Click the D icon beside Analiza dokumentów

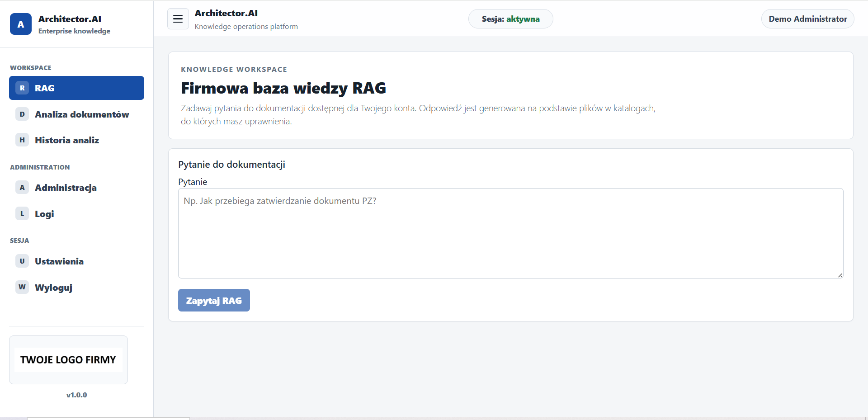[22, 114]
